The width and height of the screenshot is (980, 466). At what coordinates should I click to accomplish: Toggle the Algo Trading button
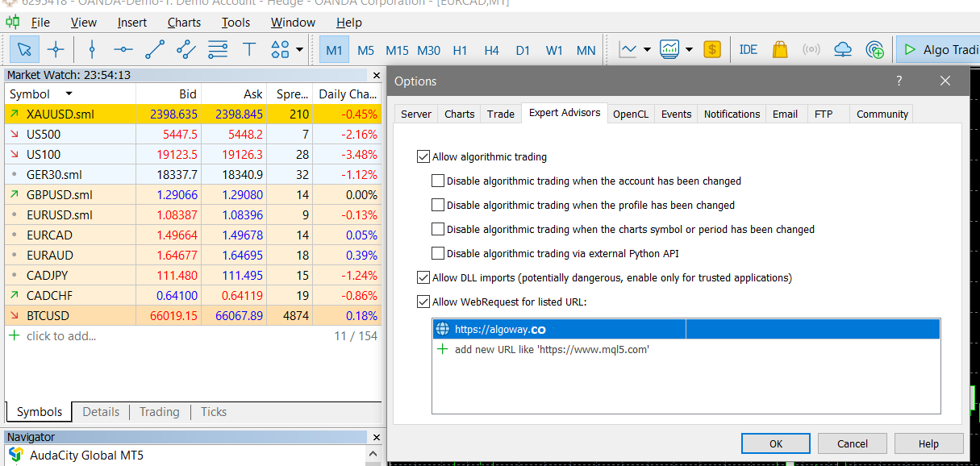(x=938, y=50)
